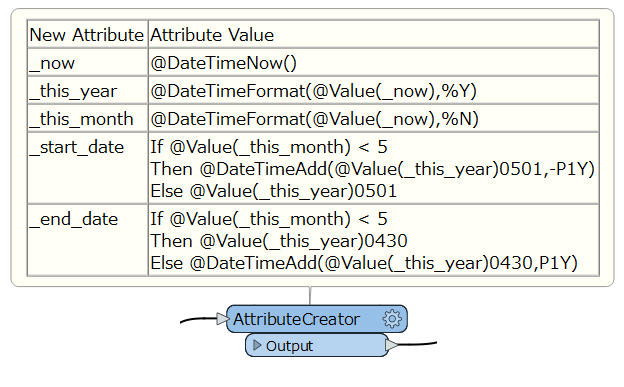Open AttributeCreator parameters gear icon
Viewport: 624px width, 387px height.
pos(392,319)
